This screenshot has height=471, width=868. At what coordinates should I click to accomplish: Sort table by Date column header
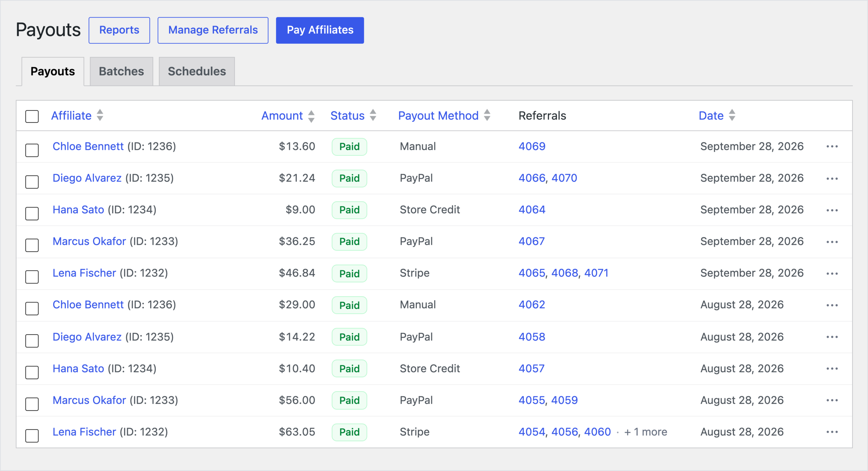[x=711, y=116]
